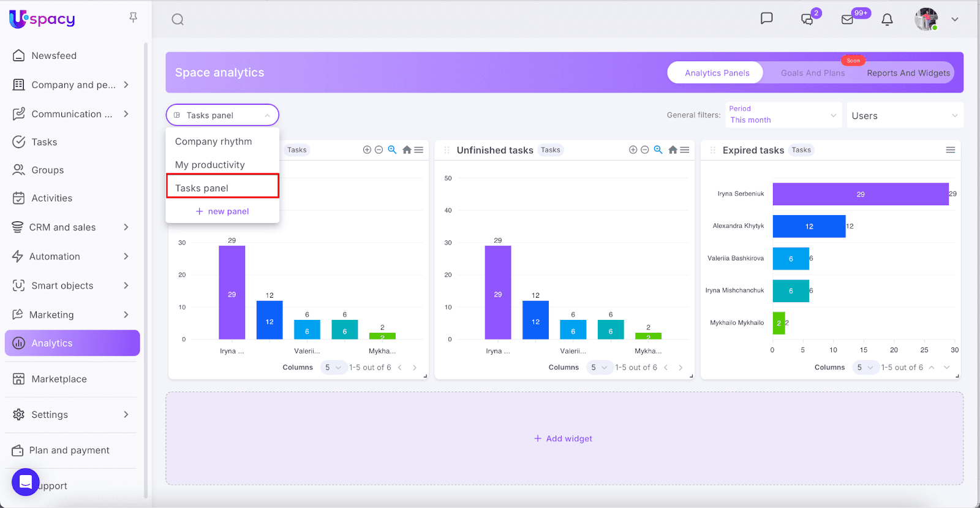Expand the Period This month filter dropdown
Screen dimensions: 980x508
coord(783,115)
